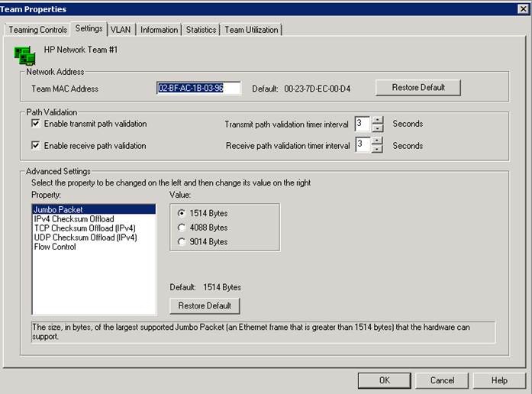Select the 1514 Bytes radio option
This screenshot has width=532, height=394.
point(181,214)
